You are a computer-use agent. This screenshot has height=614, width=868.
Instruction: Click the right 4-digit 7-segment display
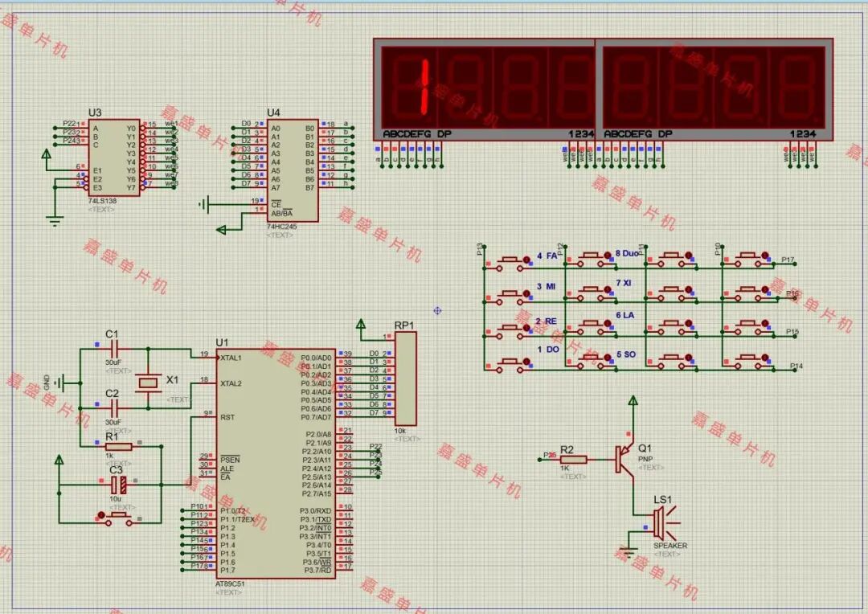click(x=714, y=88)
